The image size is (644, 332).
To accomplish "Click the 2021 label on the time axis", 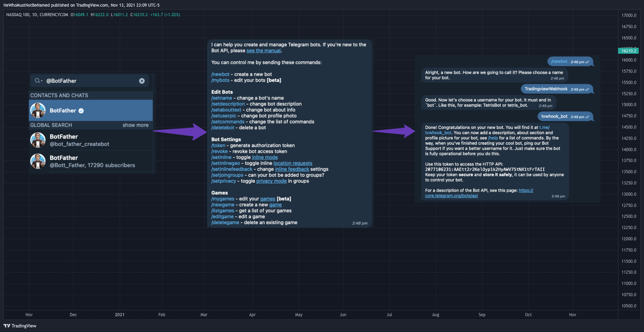I will pyautogui.click(x=120, y=315).
